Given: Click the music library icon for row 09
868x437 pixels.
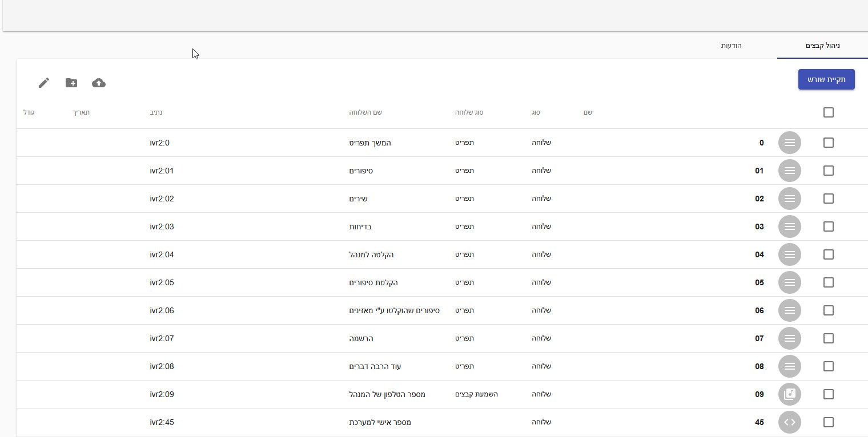Looking at the screenshot, I should click(x=790, y=394).
